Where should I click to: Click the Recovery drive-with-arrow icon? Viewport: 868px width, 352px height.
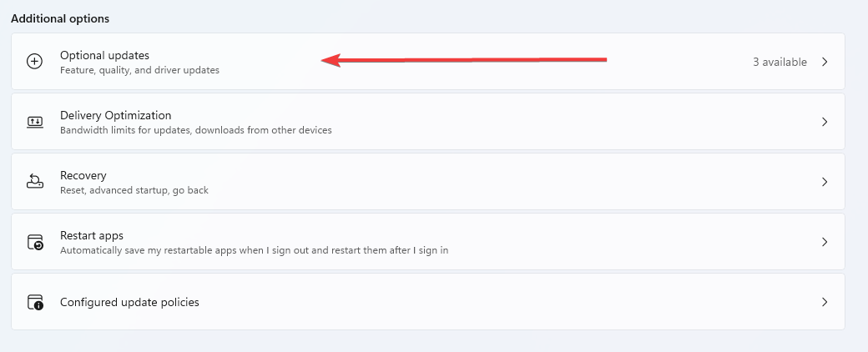click(x=35, y=182)
